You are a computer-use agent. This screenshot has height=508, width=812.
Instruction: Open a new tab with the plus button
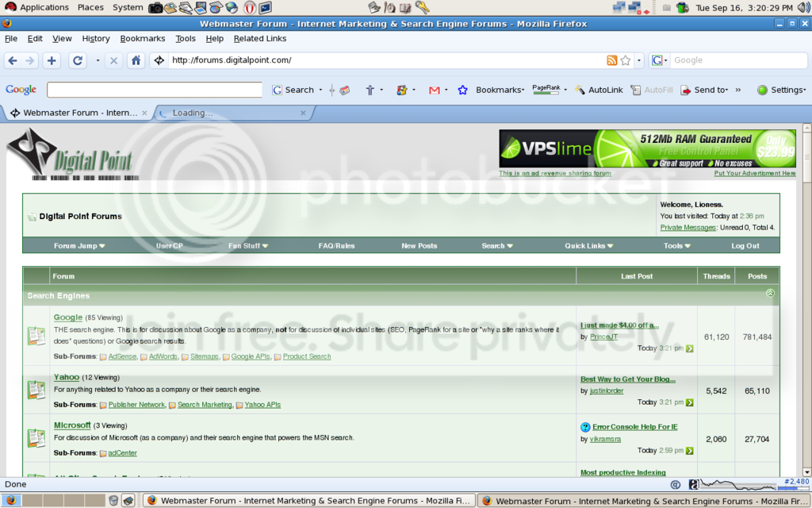point(52,60)
